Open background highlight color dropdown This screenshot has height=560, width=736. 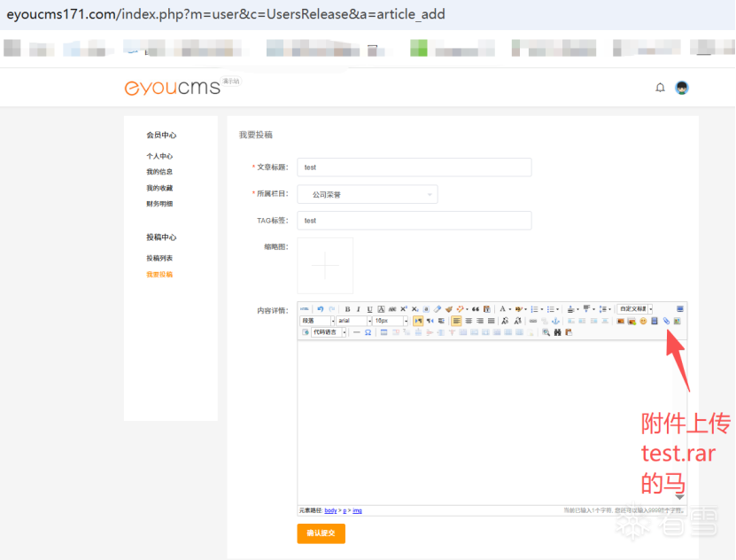[x=526, y=309]
